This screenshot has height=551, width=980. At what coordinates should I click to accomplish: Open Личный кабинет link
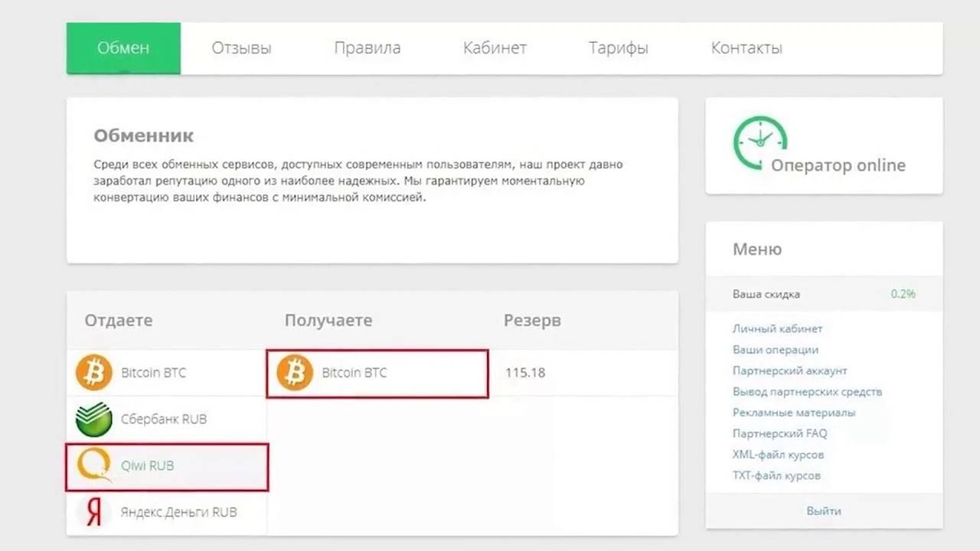[777, 328]
